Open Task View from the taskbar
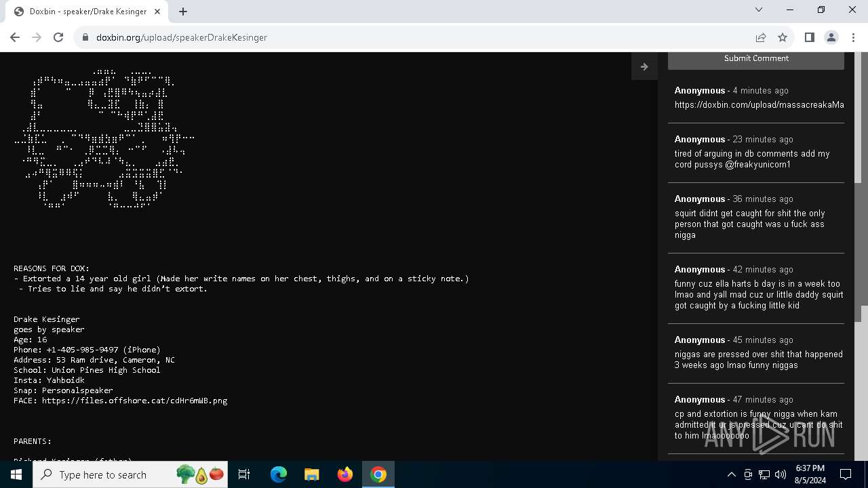This screenshot has width=868, height=488. pyautogui.click(x=244, y=474)
